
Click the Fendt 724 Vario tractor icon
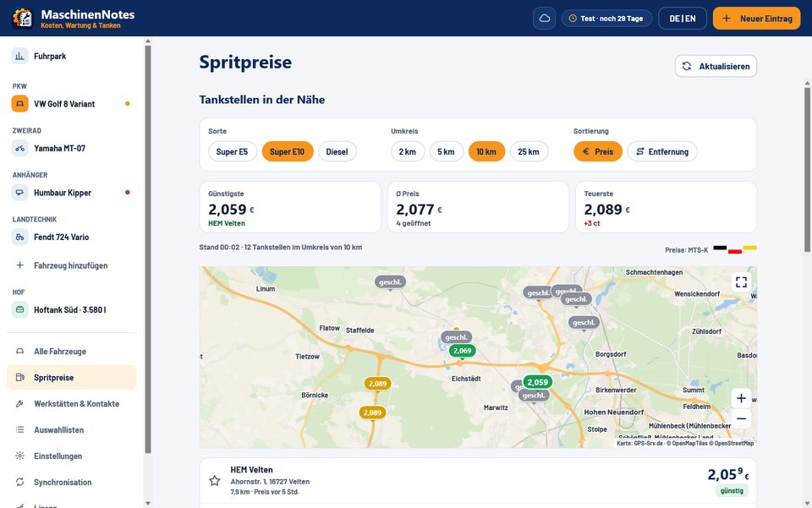pyautogui.click(x=19, y=237)
